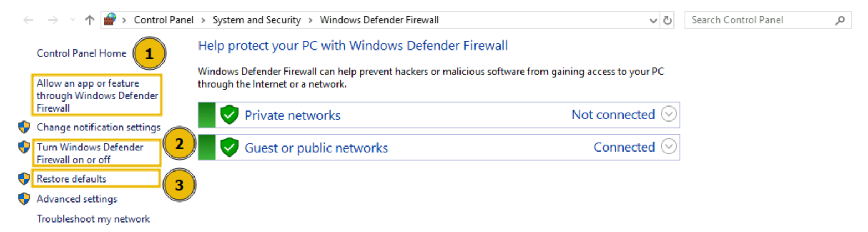Image resolution: width=868 pixels, height=232 pixels.
Task: Click Restore defaults link
Action: 72,179
